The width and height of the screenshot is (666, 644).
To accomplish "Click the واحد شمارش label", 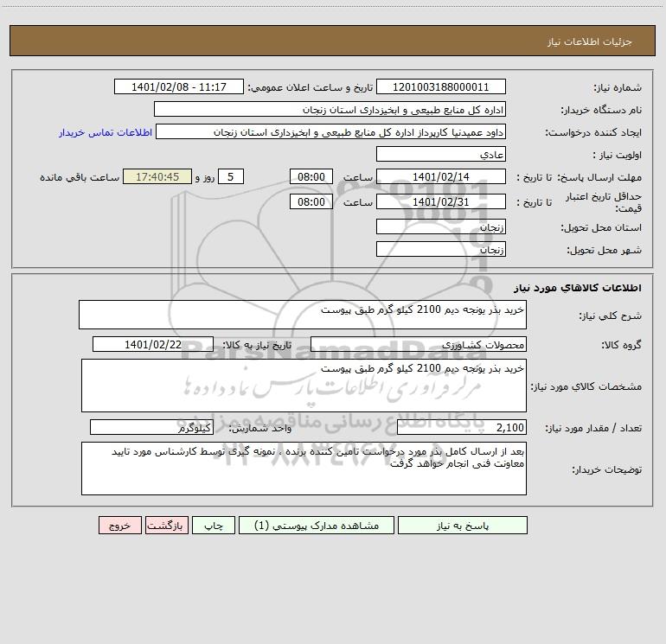I will (x=260, y=428).
